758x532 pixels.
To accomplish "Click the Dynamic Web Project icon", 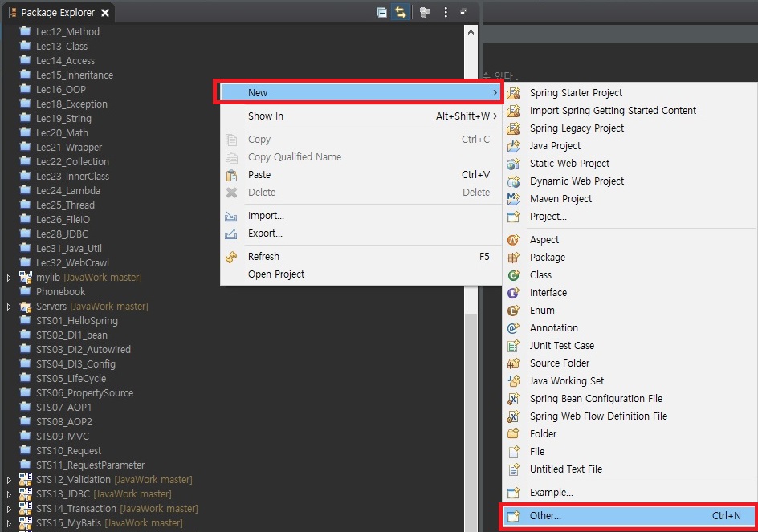I will (513, 181).
